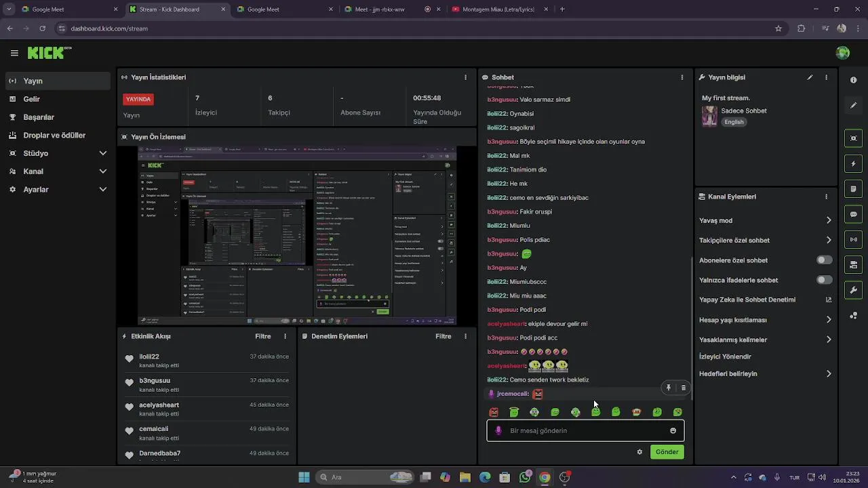Open Hesap yaşı kısıtlaması options arrow
This screenshot has height=488, width=868.
tap(829, 320)
